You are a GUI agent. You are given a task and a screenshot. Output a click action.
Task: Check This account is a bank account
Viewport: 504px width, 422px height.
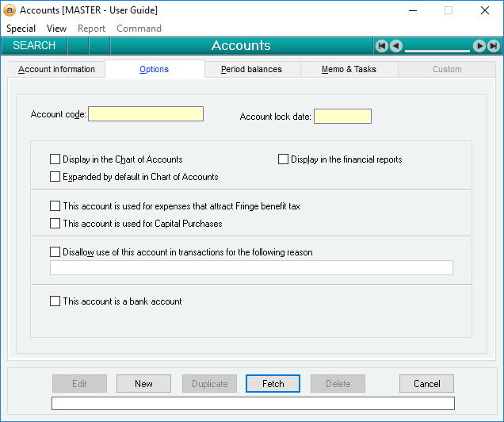55,301
